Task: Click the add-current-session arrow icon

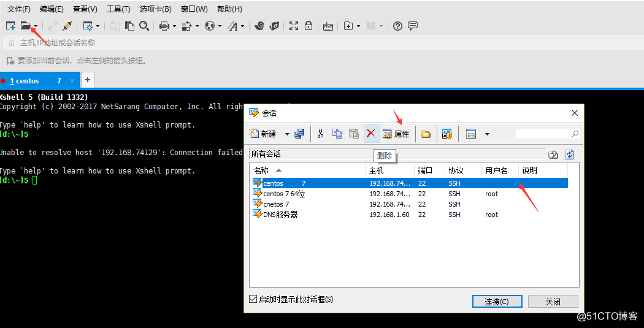Action: (x=10, y=61)
